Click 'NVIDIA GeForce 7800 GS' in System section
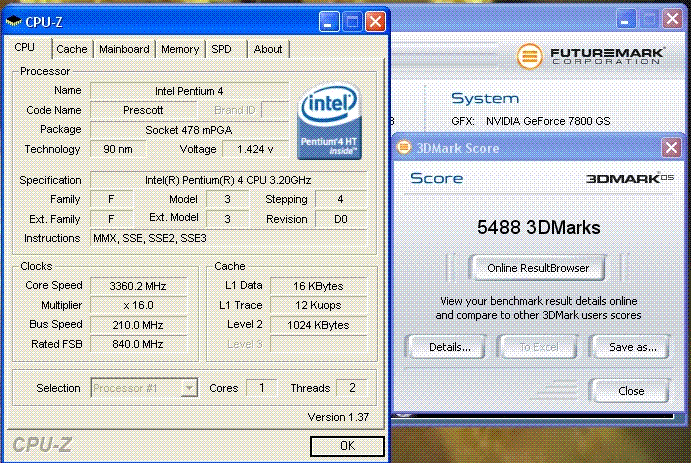 548,121
